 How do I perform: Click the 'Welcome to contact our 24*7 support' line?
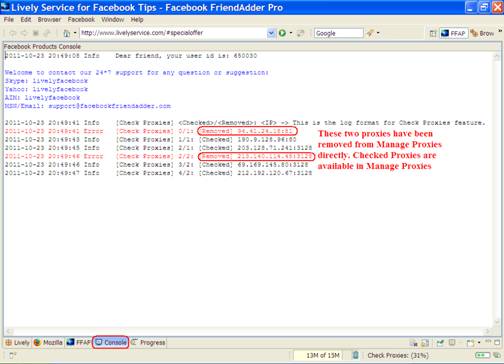[137, 72]
